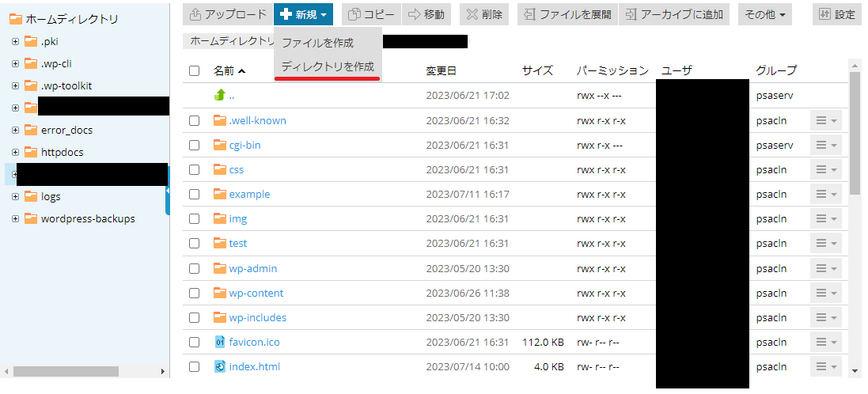Viewport: 868px width, 394px height.
Task: Choose ディレクトリを作成 from the menu
Action: point(328,67)
